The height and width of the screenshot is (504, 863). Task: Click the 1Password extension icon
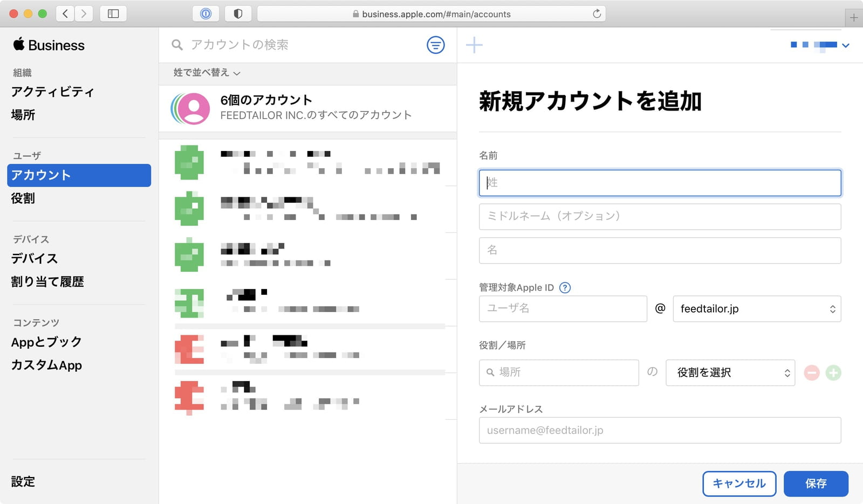pyautogui.click(x=206, y=13)
